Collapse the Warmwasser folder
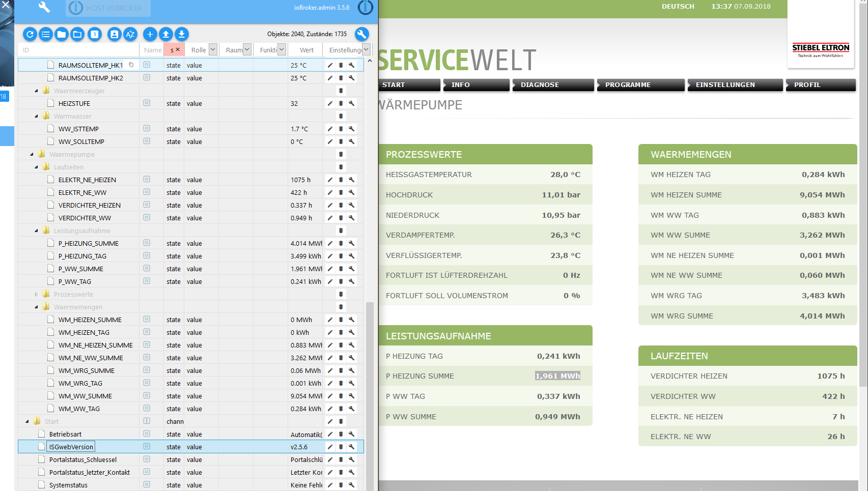This screenshot has width=868, height=491. (x=36, y=116)
